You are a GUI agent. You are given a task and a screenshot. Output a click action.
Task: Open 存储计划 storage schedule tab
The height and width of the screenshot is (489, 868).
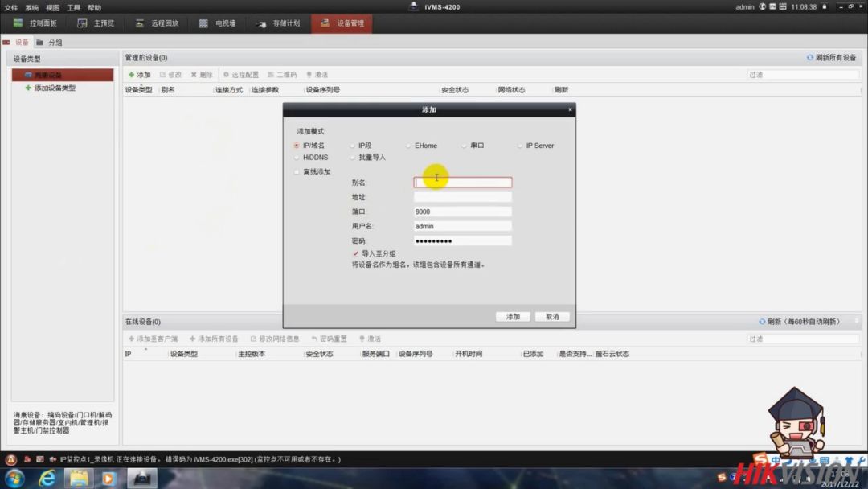click(x=278, y=23)
